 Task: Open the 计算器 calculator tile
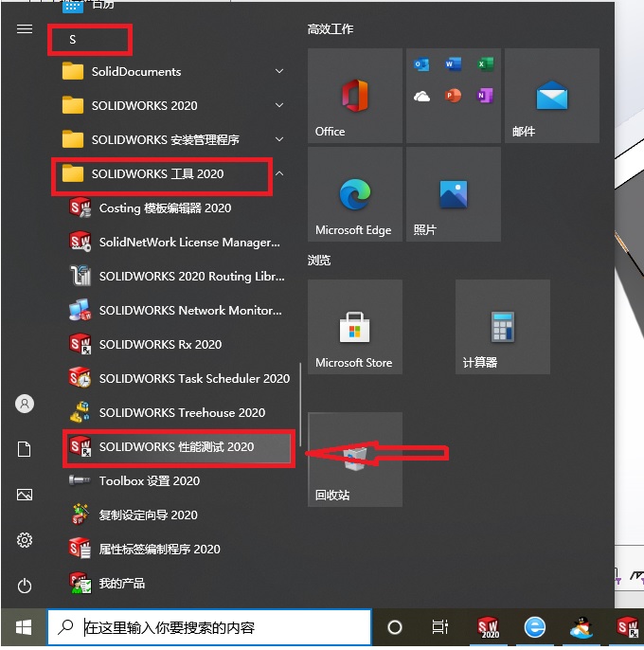pos(503,327)
